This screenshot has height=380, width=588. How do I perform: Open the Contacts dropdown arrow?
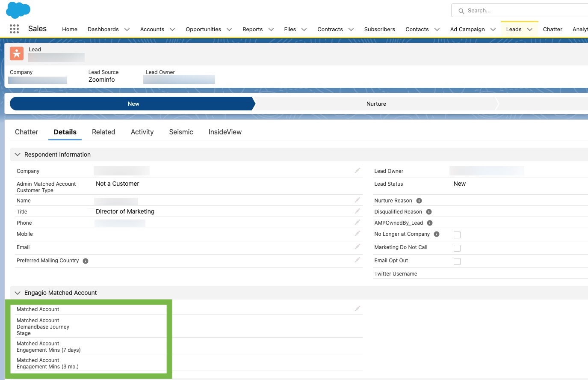tap(437, 30)
